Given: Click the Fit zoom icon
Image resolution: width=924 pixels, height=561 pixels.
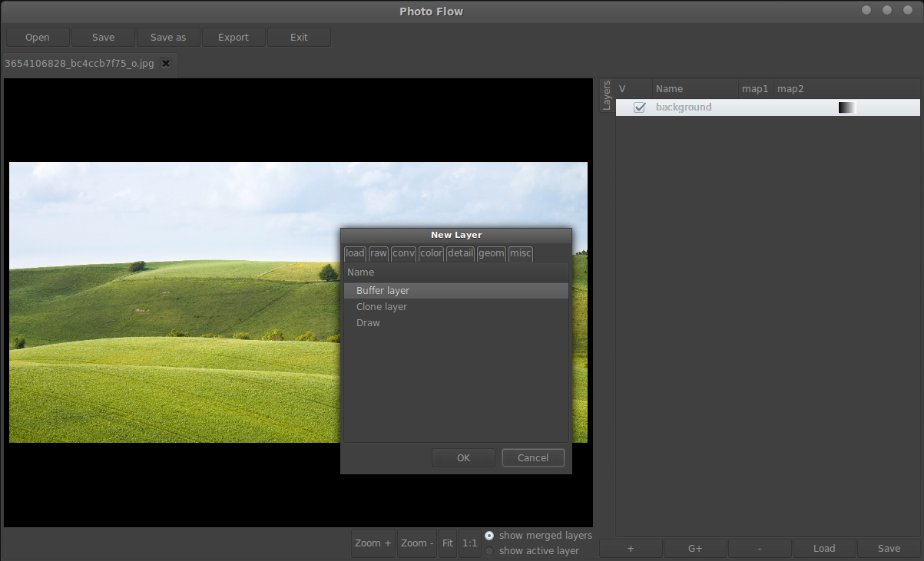Looking at the screenshot, I should (x=447, y=543).
